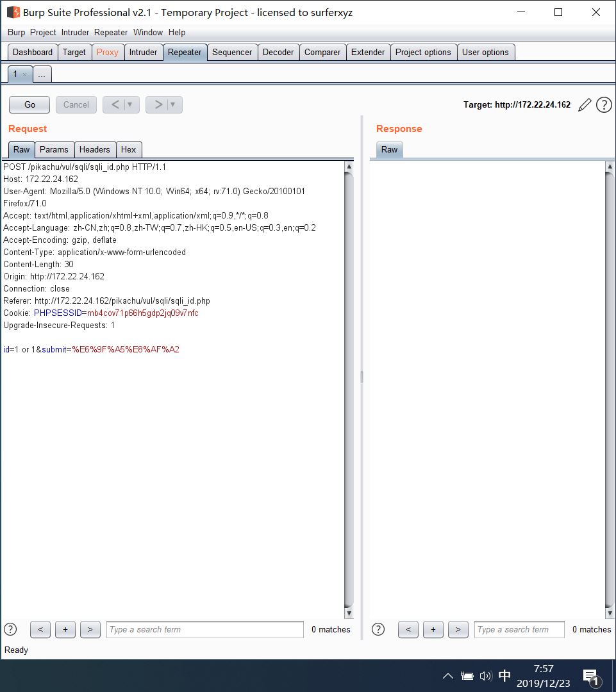Switch request view to Params tab

(54, 149)
